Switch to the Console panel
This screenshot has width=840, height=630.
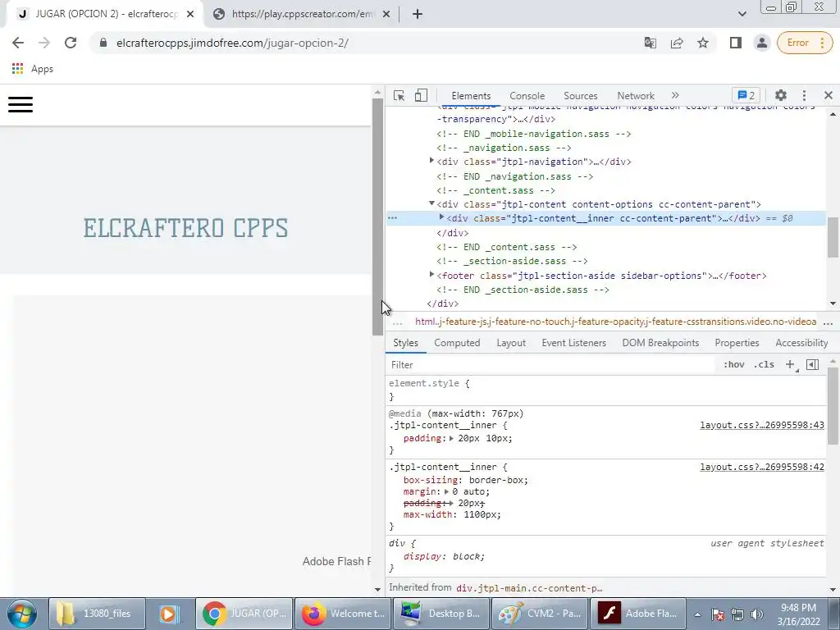(x=527, y=96)
